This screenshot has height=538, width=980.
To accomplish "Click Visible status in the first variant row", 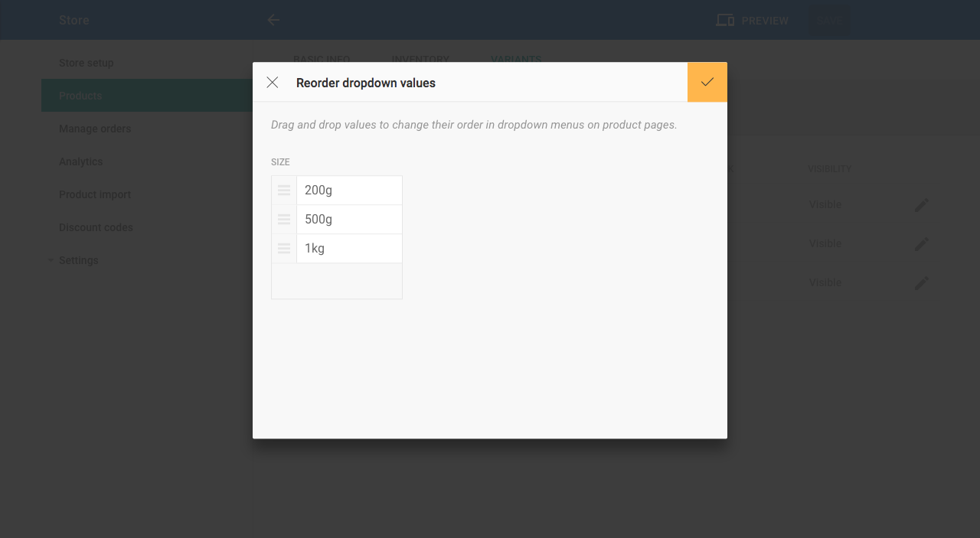I will click(825, 204).
